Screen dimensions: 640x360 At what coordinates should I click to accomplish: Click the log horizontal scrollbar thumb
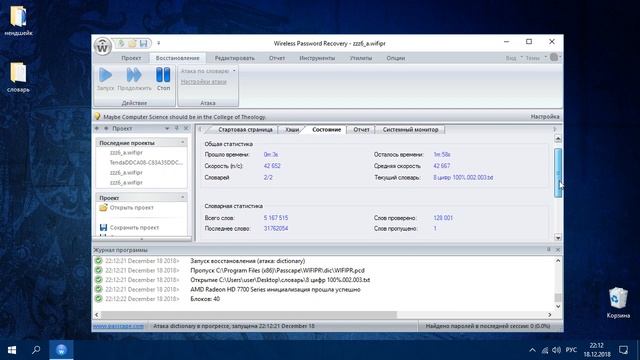(249, 315)
